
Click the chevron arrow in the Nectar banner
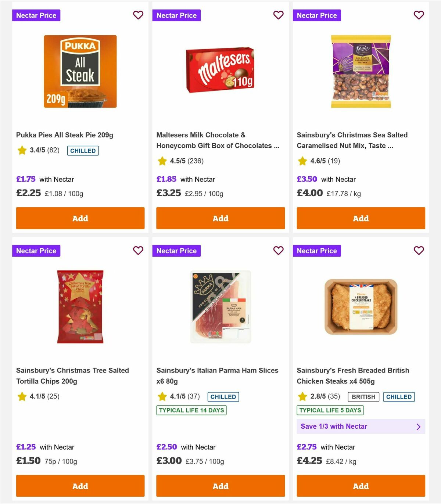point(418,426)
